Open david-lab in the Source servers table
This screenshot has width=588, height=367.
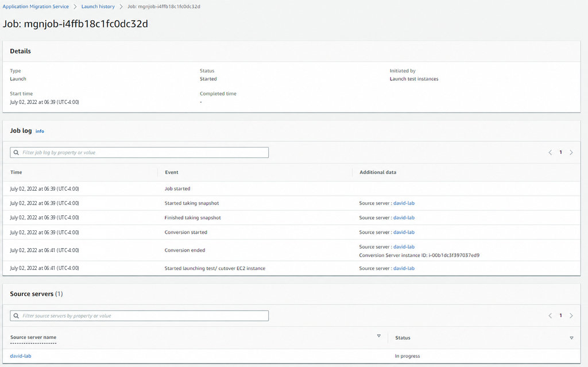click(x=21, y=356)
